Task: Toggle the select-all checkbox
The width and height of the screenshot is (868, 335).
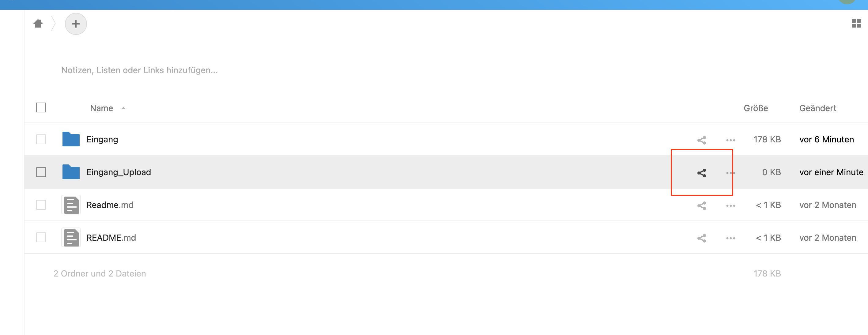Action: coord(41,107)
